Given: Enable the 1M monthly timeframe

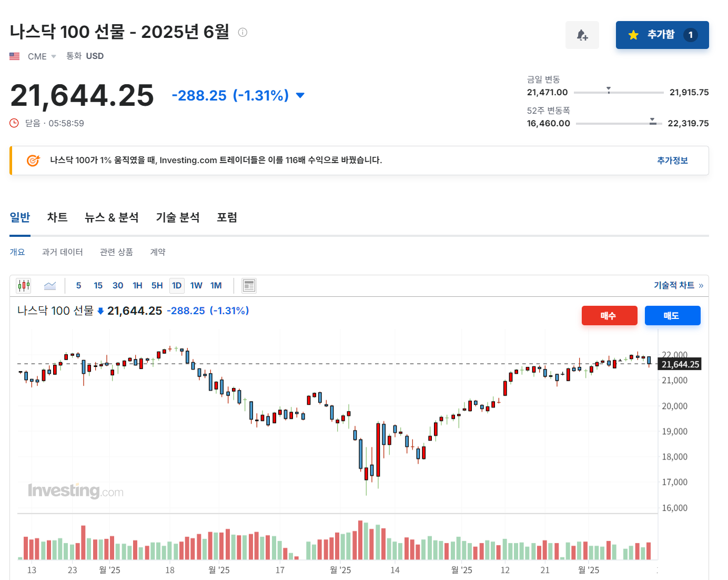Looking at the screenshot, I should click(x=216, y=285).
